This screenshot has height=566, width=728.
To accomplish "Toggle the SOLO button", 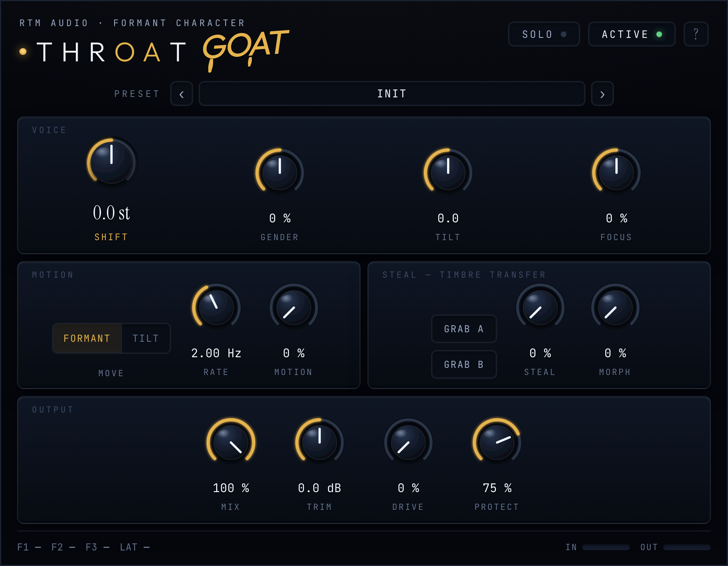I will click(x=544, y=34).
